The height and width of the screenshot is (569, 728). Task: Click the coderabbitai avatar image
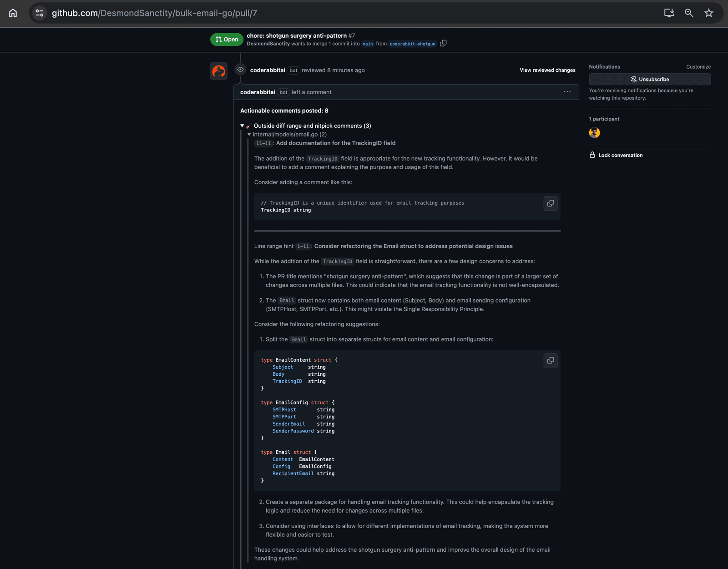(x=218, y=71)
